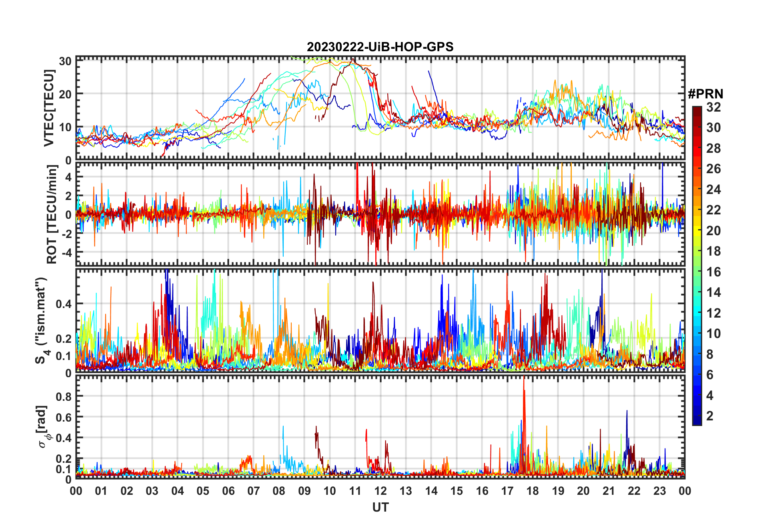Select the "UT" x-axis label

[x=380, y=508]
